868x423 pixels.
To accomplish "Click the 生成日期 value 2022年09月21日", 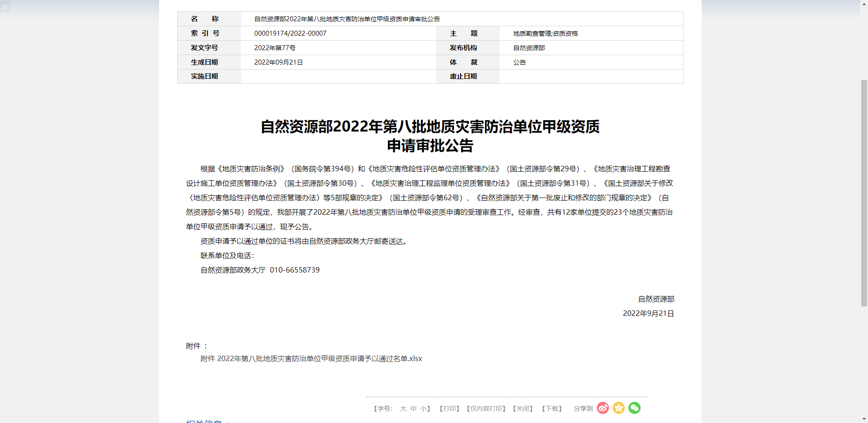I will (278, 62).
